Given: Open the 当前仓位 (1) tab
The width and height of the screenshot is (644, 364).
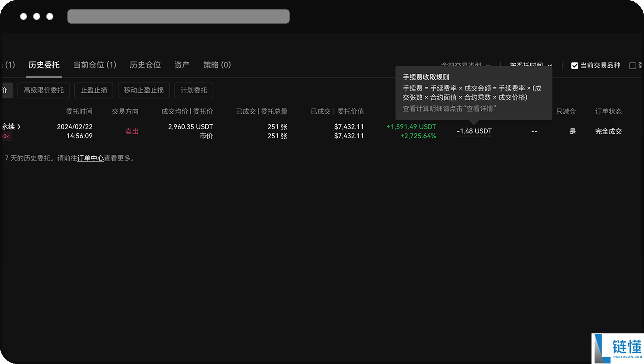Looking at the screenshot, I should click(x=94, y=64).
